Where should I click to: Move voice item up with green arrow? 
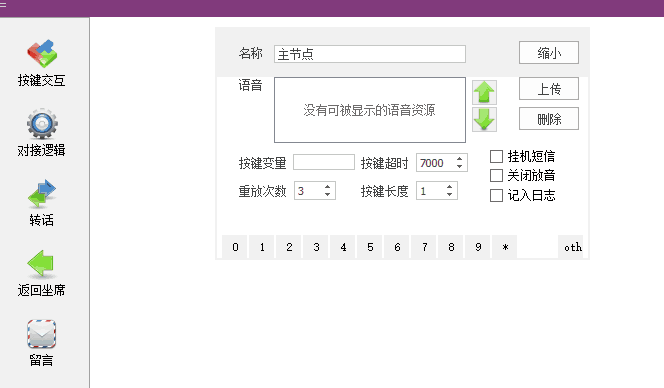[484, 92]
